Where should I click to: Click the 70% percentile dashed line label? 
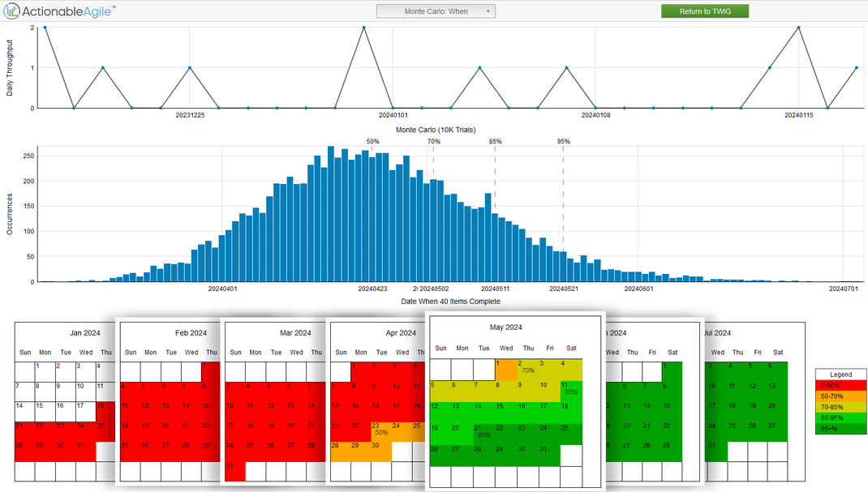(x=434, y=142)
